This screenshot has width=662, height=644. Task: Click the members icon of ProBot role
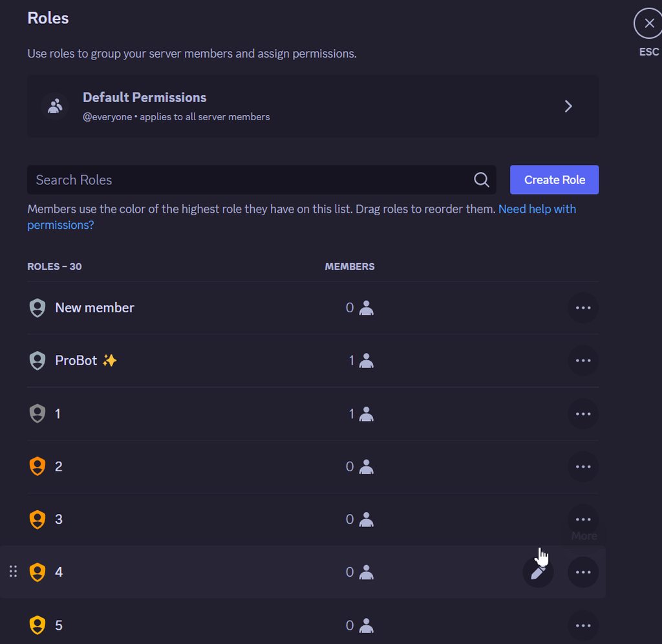(x=366, y=361)
